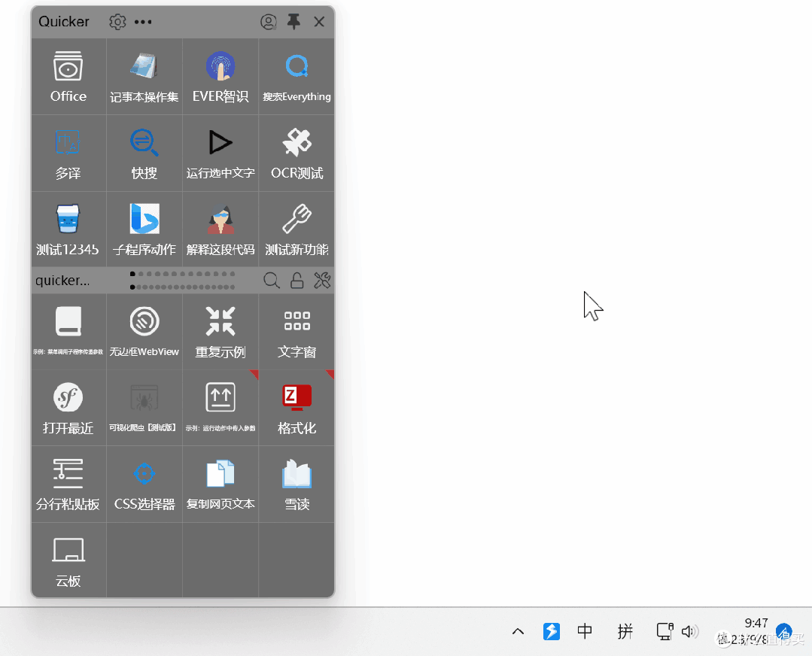This screenshot has width=812, height=656.
Task: Run the 复制网页文本 copy action
Action: pos(220,484)
